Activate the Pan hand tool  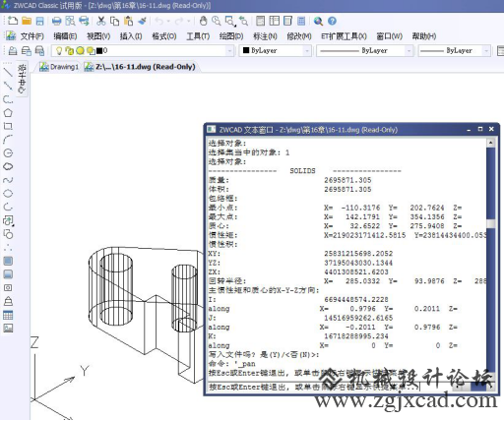click(x=203, y=21)
